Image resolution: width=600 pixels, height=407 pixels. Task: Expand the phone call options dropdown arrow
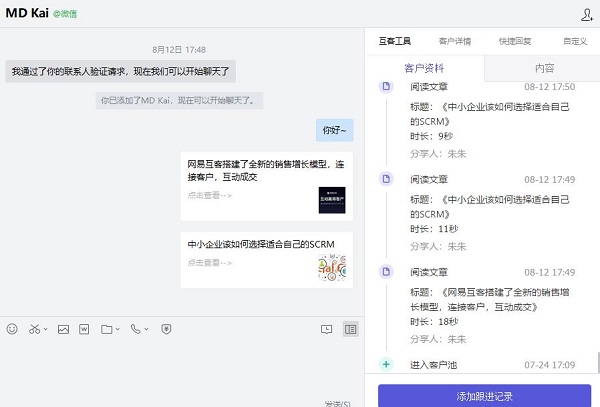(x=147, y=329)
